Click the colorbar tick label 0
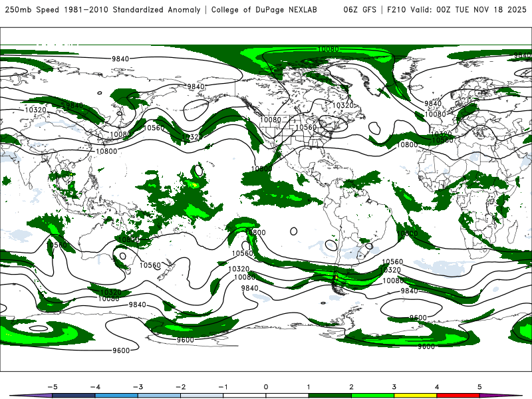This screenshot has width=532, height=399. pos(266,387)
